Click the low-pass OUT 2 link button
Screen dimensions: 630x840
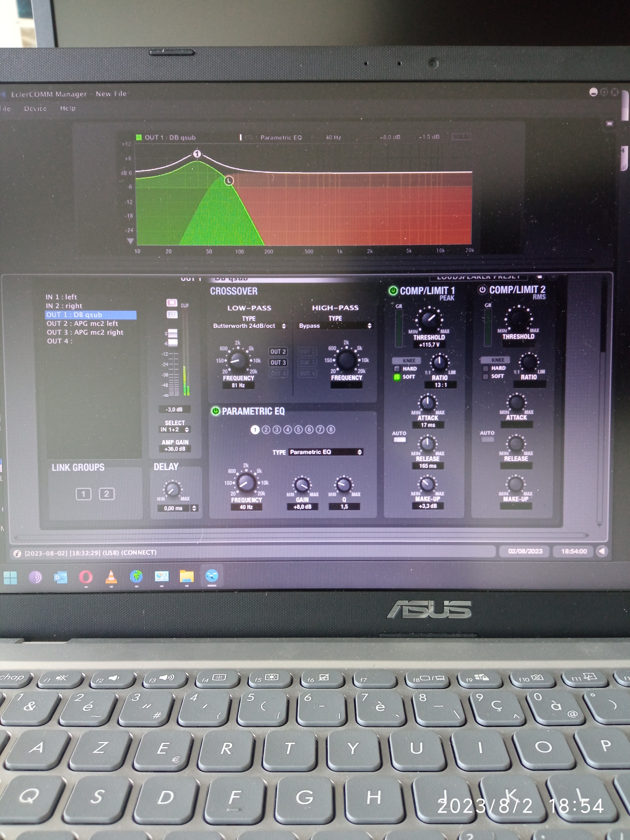[278, 352]
